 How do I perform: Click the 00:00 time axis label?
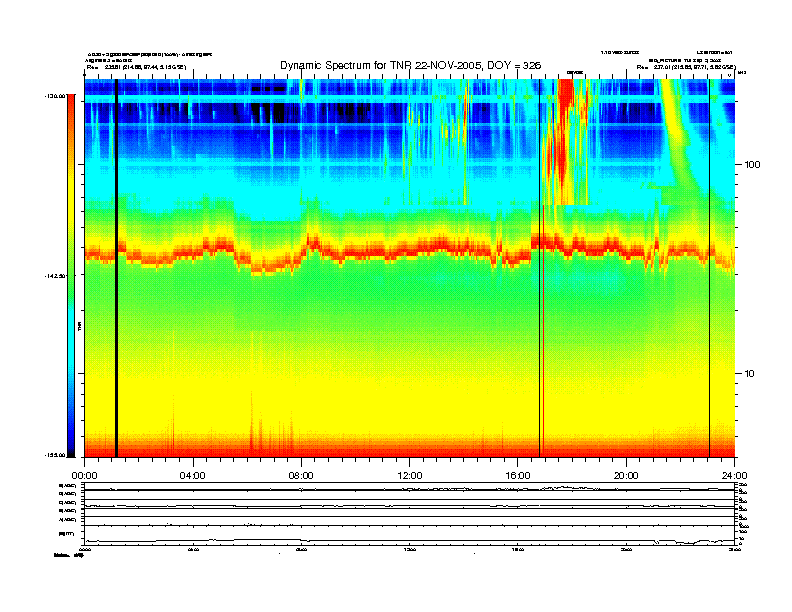coord(84,476)
